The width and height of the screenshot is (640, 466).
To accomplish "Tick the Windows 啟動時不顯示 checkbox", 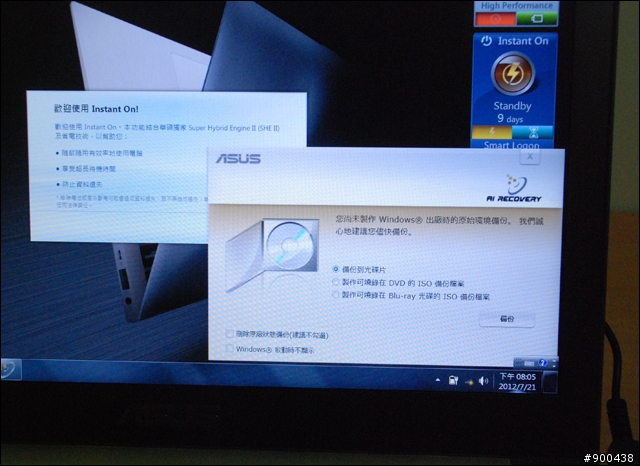I will (x=230, y=348).
